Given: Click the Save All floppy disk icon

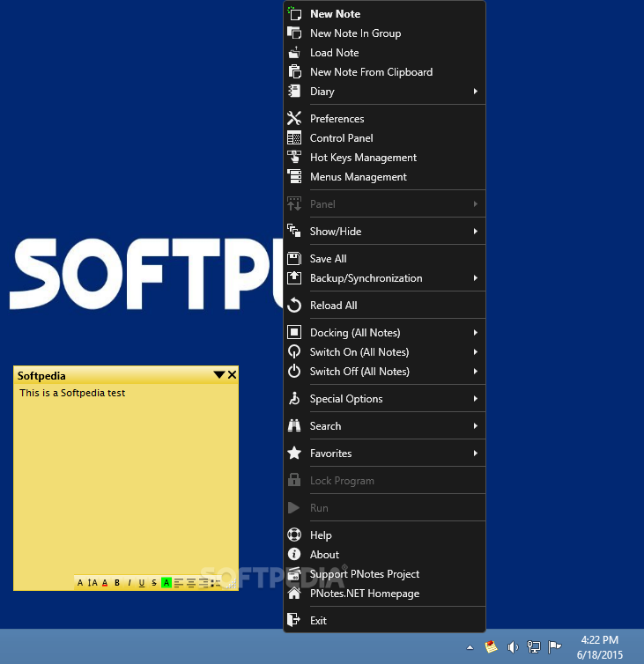Looking at the screenshot, I should tap(294, 259).
